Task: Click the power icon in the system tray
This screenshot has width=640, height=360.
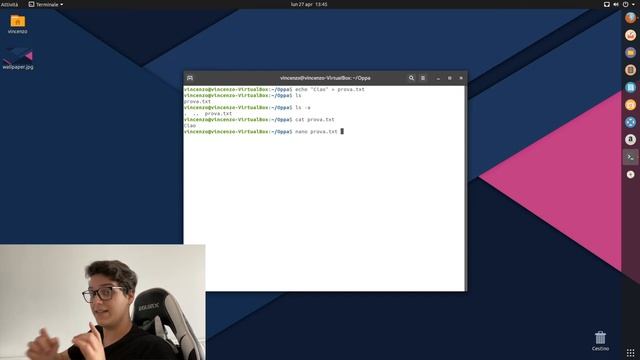Action: pyautogui.click(x=625, y=4)
